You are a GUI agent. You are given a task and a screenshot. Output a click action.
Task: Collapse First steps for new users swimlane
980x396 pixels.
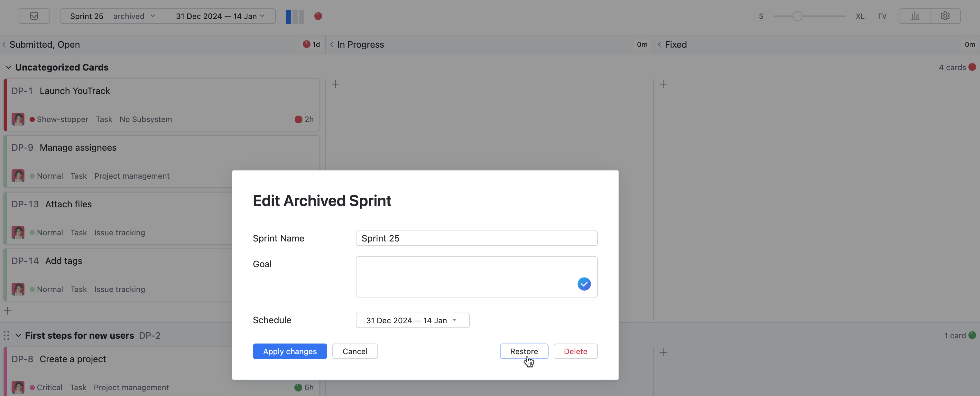tap(18, 335)
